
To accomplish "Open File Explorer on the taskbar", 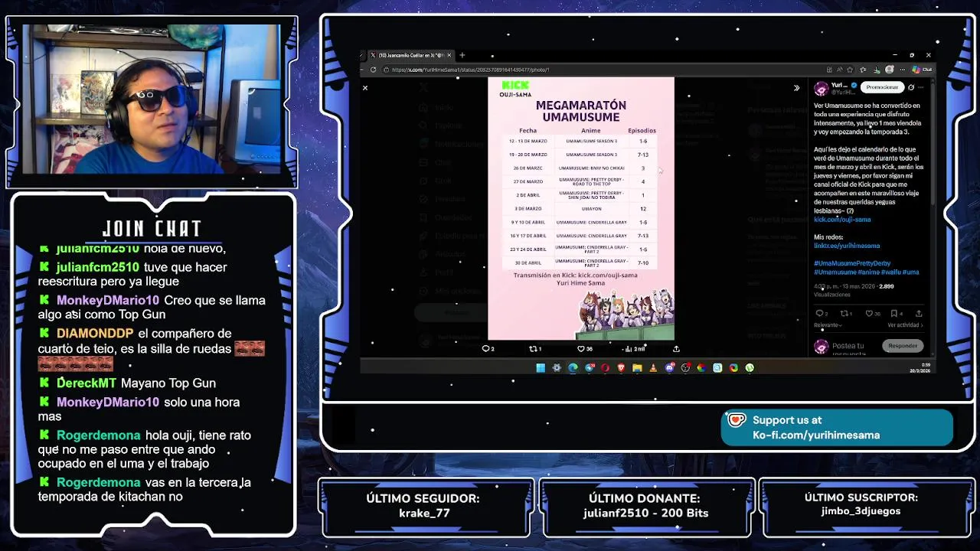I will click(637, 368).
